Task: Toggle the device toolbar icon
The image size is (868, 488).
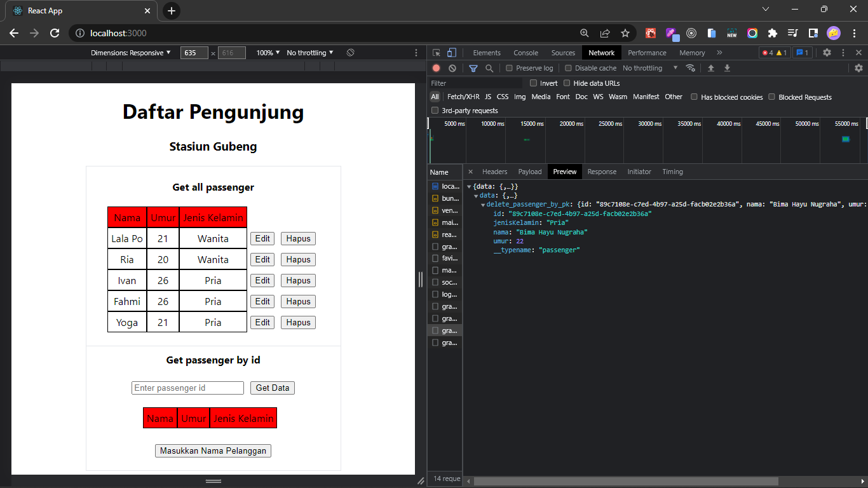Action: pyautogui.click(x=451, y=52)
